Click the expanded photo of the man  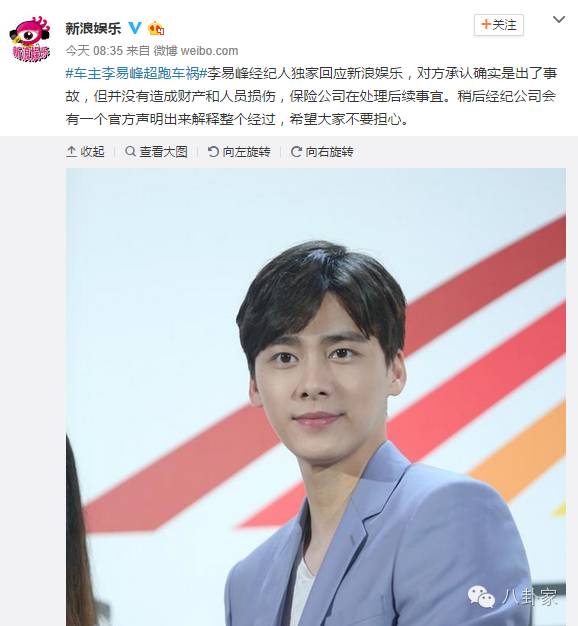316,397
